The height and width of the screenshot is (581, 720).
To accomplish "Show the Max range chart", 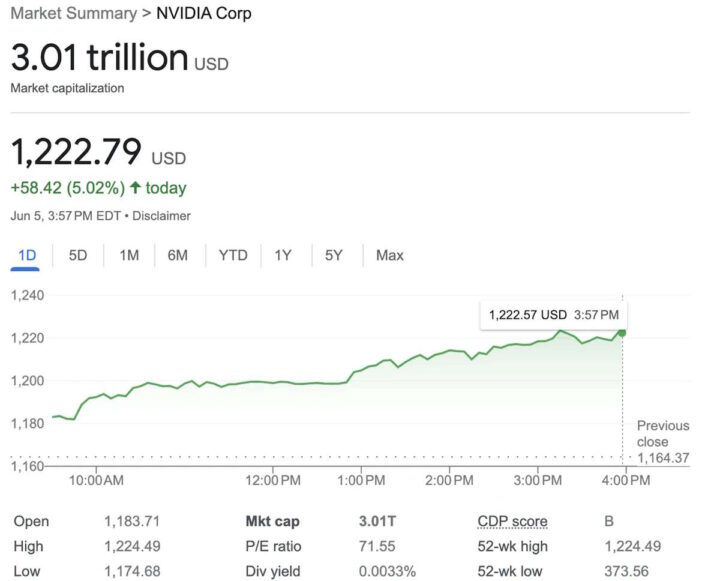I will click(x=389, y=255).
